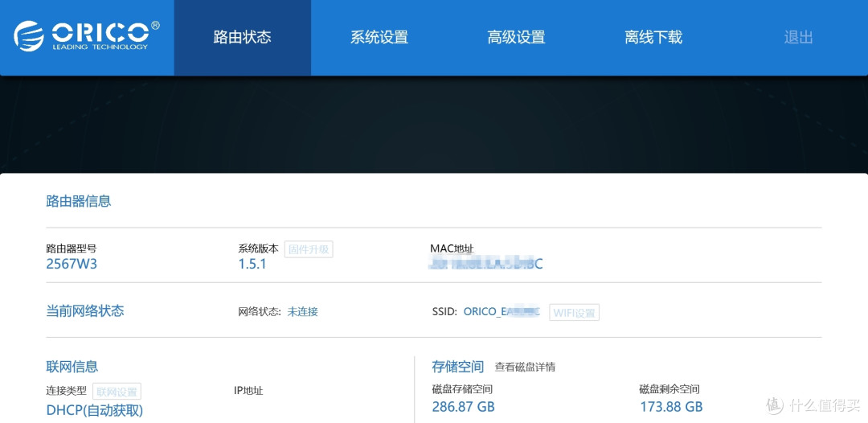Click the 磁盘剩余空间 label

(669, 389)
